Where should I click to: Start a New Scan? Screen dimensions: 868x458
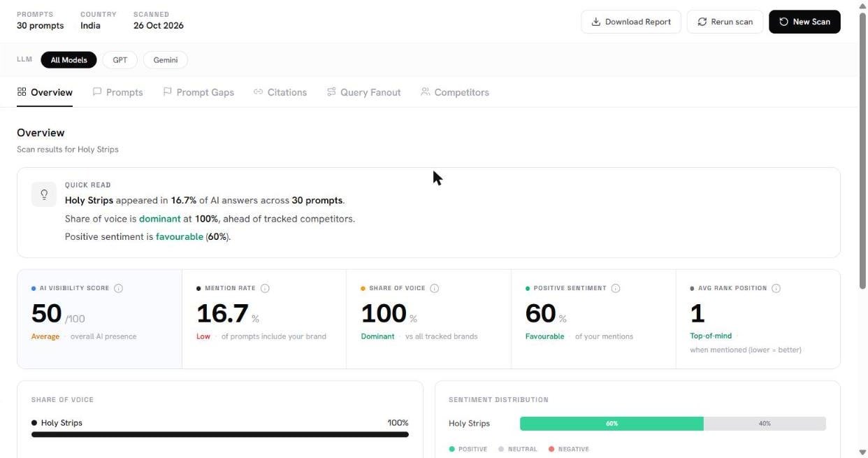click(x=804, y=22)
